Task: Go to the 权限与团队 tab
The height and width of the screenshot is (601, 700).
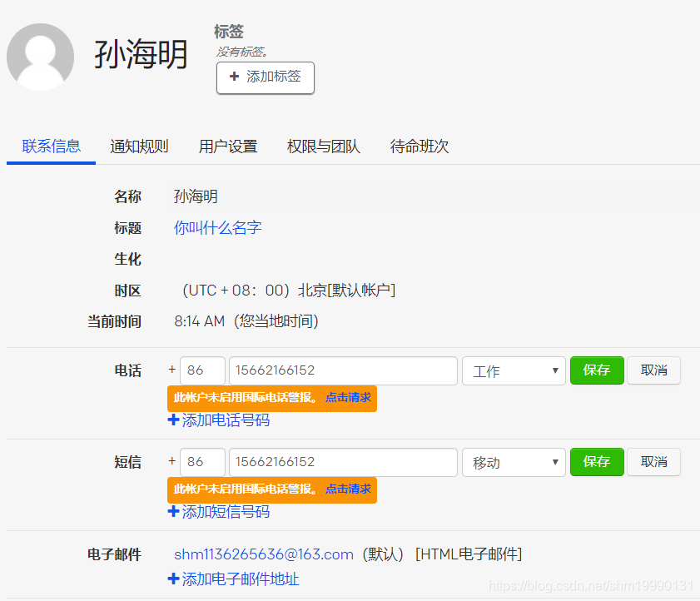Action: coord(324,147)
